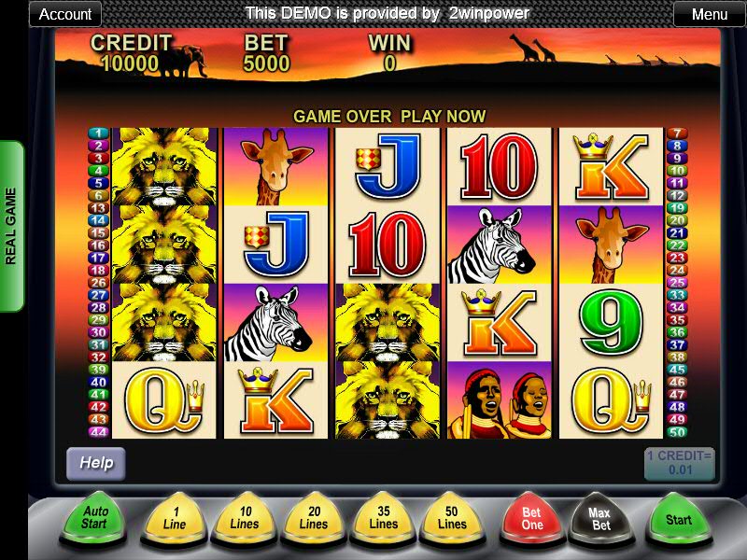Select the 35 Lines button
747x560 pixels.
[x=384, y=520]
